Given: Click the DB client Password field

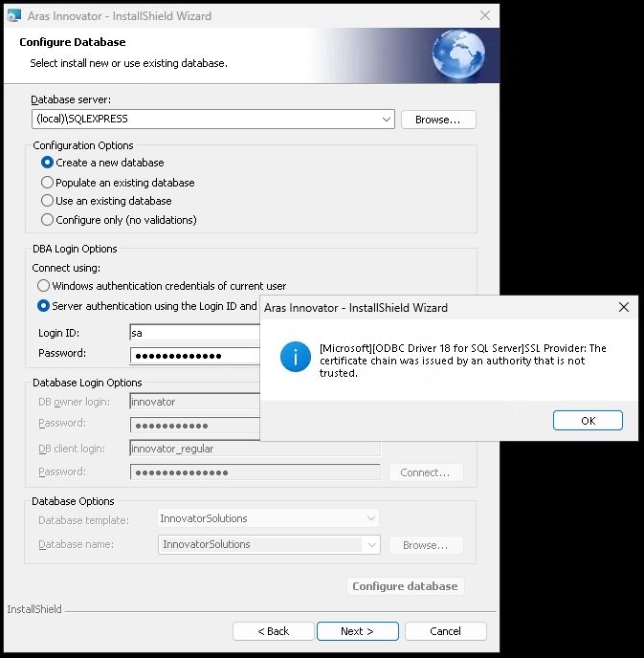Looking at the screenshot, I should point(255,472).
